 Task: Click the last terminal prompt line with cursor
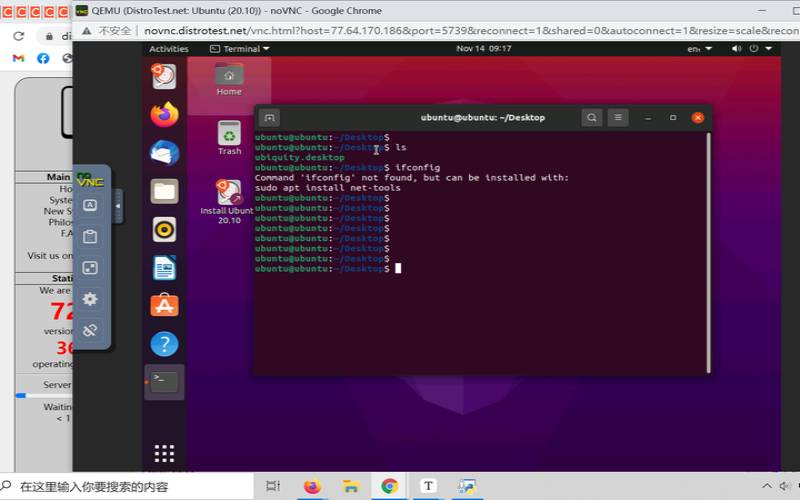(328, 268)
